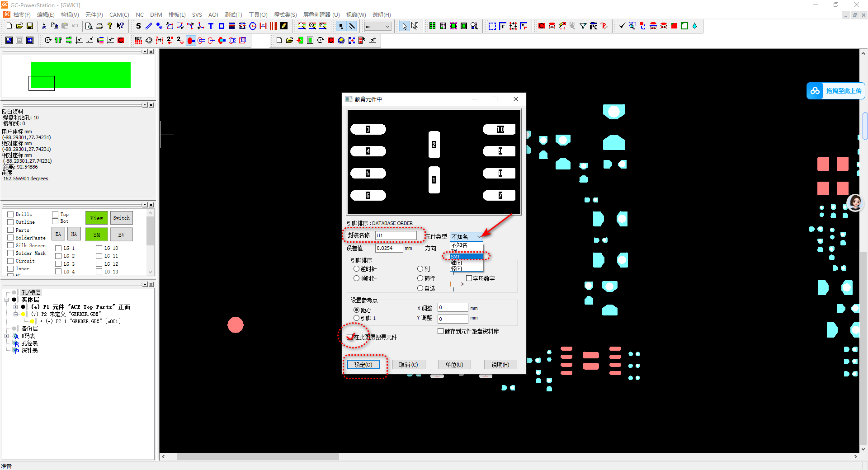Choose SMT in the component type list

(x=467, y=257)
